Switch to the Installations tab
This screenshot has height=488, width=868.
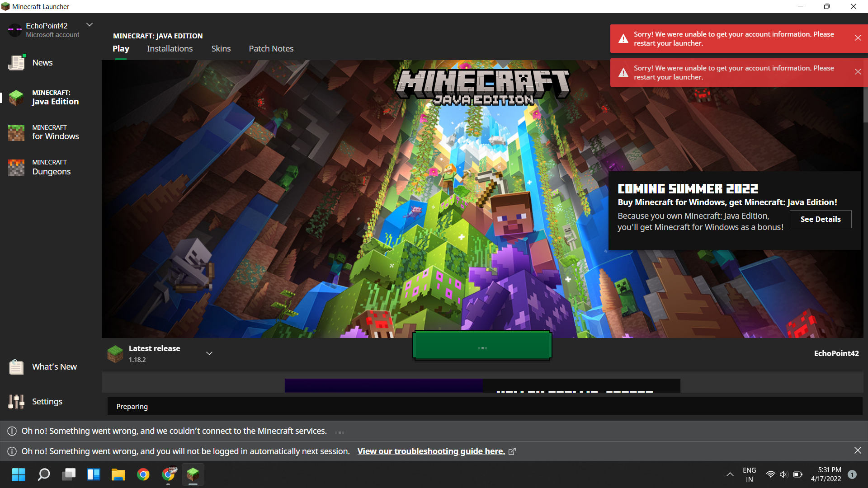tap(170, 49)
